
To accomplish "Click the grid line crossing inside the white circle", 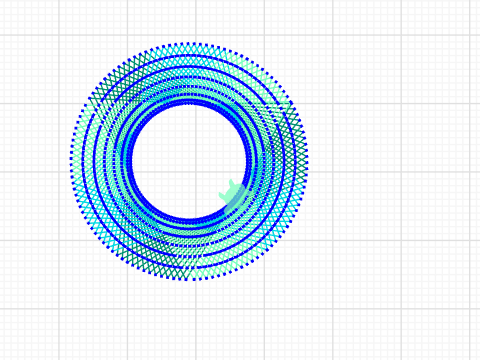I will pyautogui.click(x=196, y=172).
